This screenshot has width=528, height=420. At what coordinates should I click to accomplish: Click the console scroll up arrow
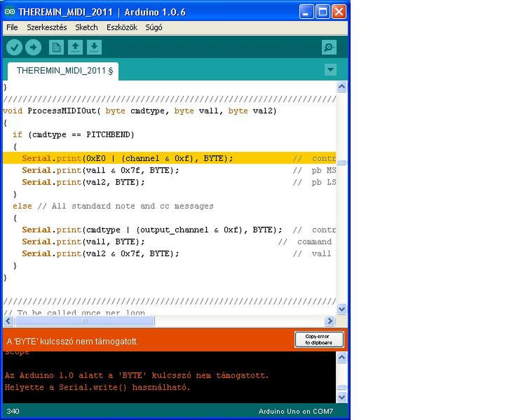[342, 357]
